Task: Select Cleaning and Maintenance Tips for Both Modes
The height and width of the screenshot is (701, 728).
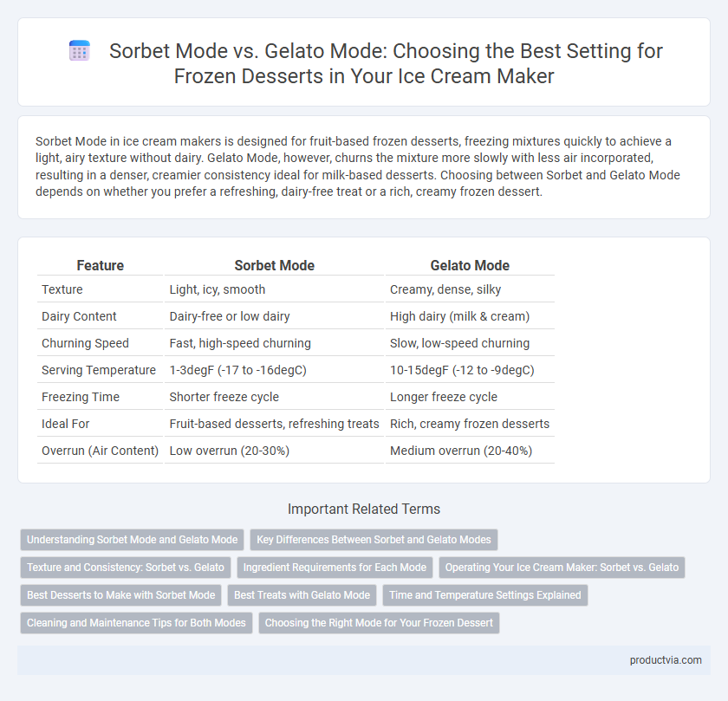Action: [x=136, y=623]
